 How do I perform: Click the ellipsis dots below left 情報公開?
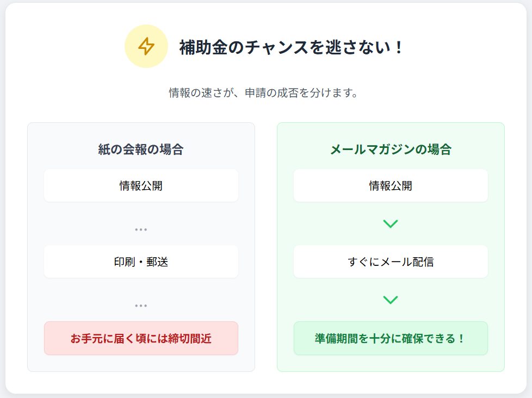(x=141, y=229)
